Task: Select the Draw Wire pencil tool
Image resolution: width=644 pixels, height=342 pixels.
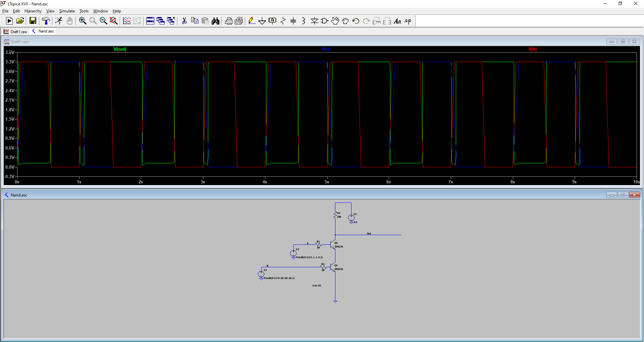Action: pos(252,21)
